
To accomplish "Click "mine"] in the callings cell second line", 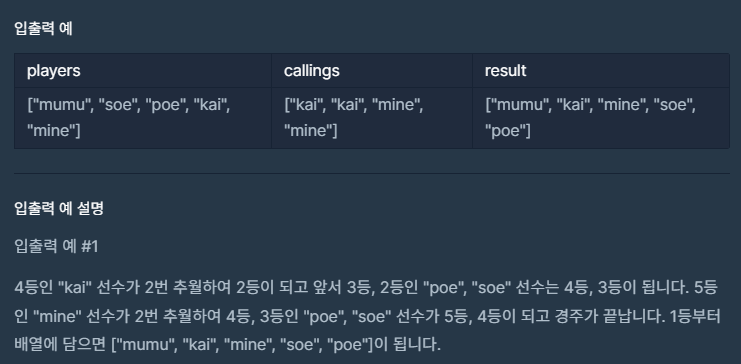I will (x=310, y=131).
